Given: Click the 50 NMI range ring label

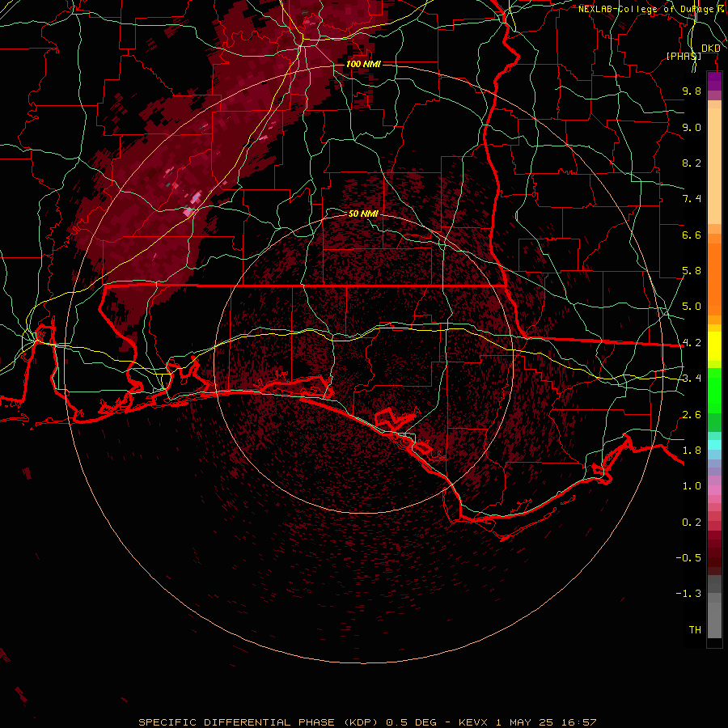Looking at the screenshot, I should (x=362, y=214).
